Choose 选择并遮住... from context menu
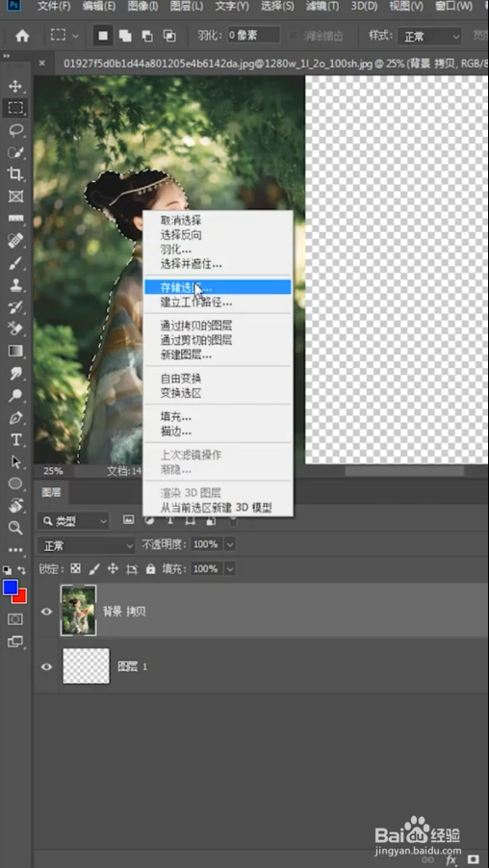Viewport: 489px width, 868px height. [x=192, y=264]
